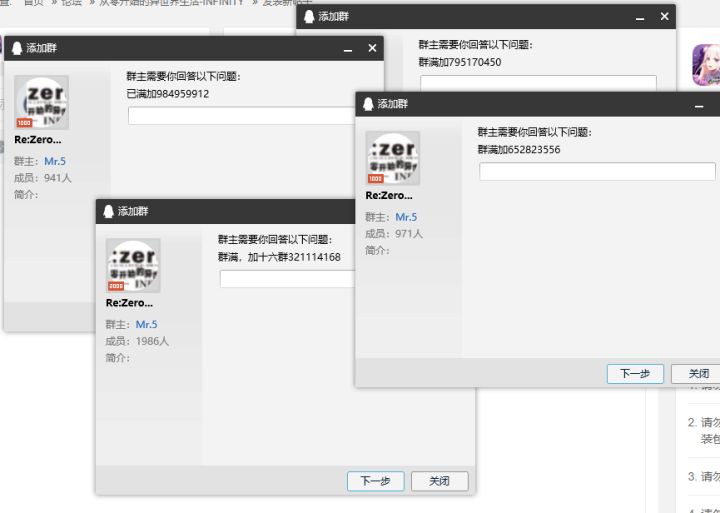720x513 pixels.
Task: Click anime character app icon on webpage
Action: pyautogui.click(x=706, y=65)
